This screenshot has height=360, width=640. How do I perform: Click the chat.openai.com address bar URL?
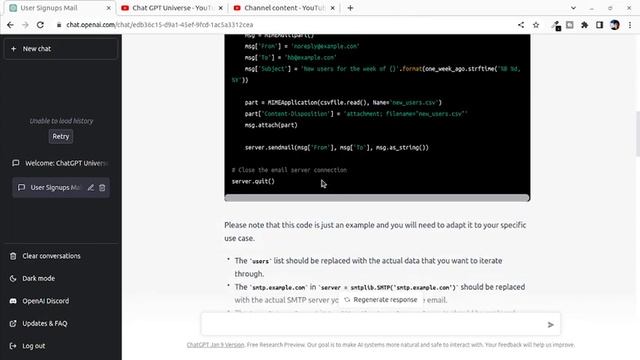[x=160, y=25]
